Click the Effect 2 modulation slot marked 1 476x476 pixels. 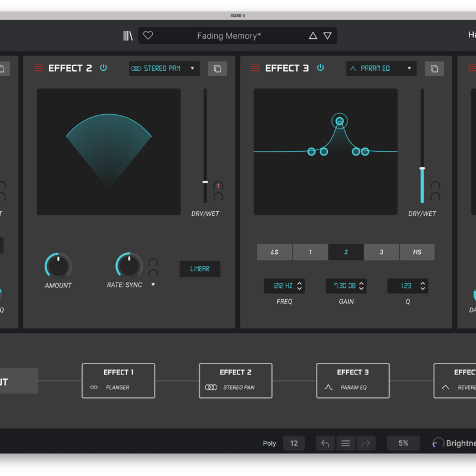coord(218,186)
